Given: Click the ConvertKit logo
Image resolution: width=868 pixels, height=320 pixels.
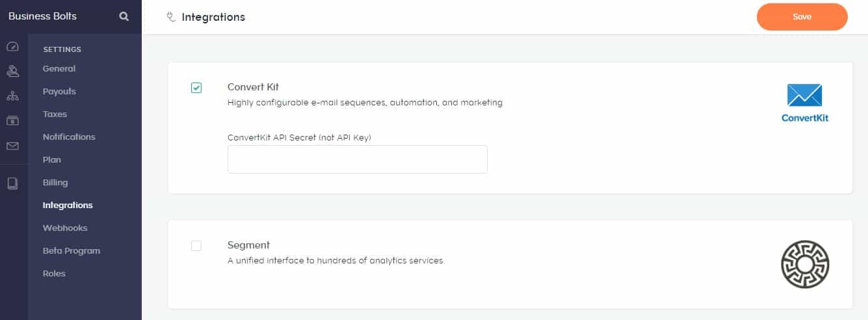Looking at the screenshot, I should click(x=805, y=103).
